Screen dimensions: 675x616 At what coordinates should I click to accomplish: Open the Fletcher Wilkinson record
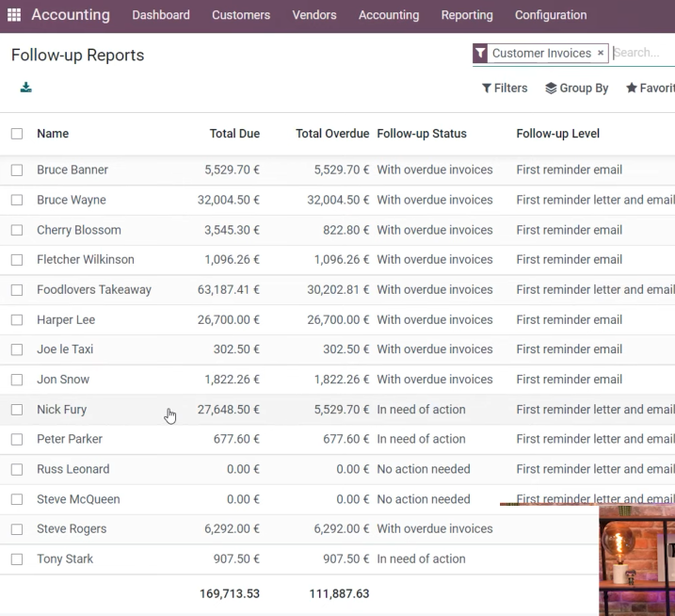point(86,260)
